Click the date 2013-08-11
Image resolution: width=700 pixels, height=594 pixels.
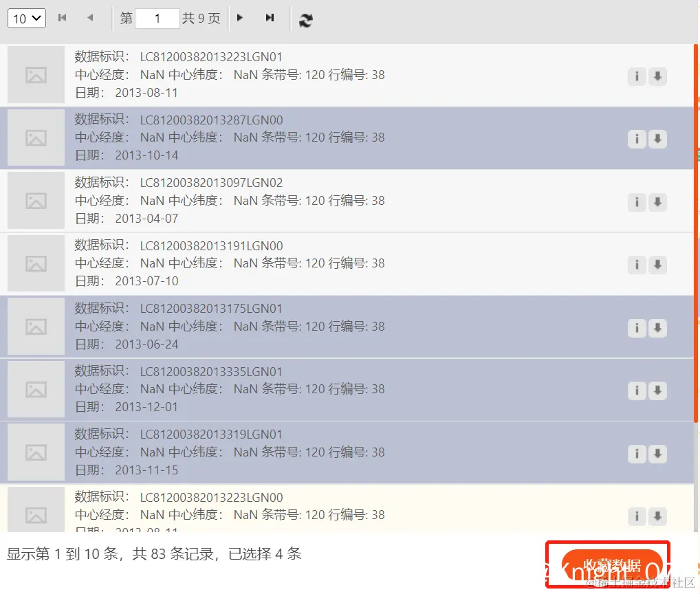[146, 93]
